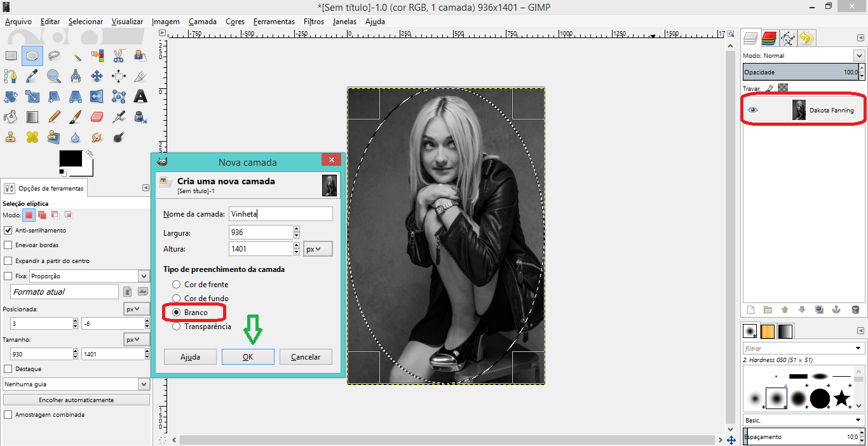868x446 pixels.
Task: Click OK to create the new layer
Action: tap(248, 357)
